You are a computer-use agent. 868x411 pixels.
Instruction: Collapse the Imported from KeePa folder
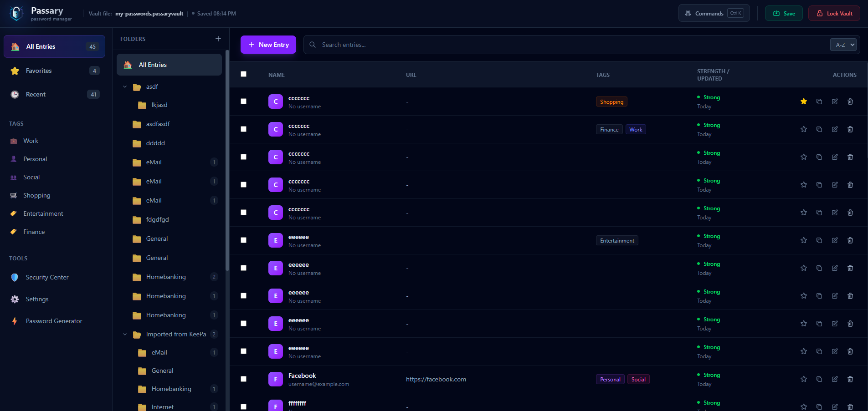(x=125, y=334)
